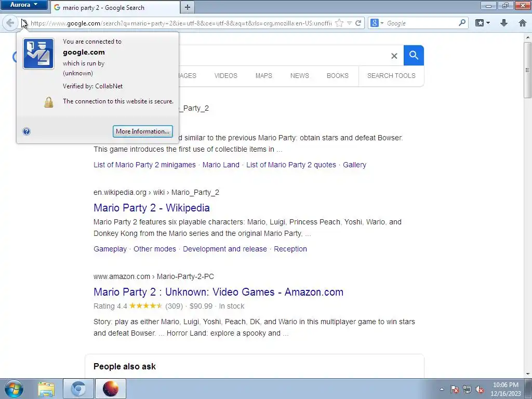532x399 pixels.
Task: Reload the page with the refresh icon
Action: tap(358, 23)
